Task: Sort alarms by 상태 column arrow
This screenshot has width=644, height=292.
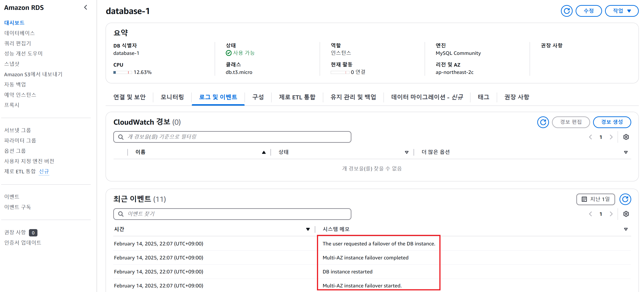Action: coord(407,152)
